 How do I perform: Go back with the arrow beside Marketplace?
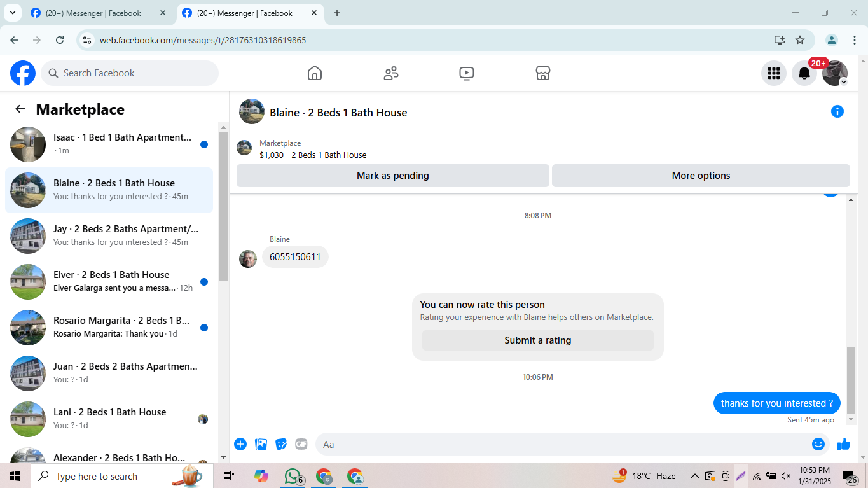point(20,109)
